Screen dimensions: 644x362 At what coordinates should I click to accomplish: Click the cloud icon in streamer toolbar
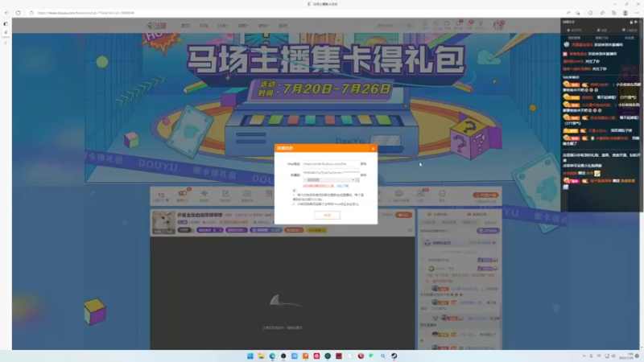[x=398, y=195]
